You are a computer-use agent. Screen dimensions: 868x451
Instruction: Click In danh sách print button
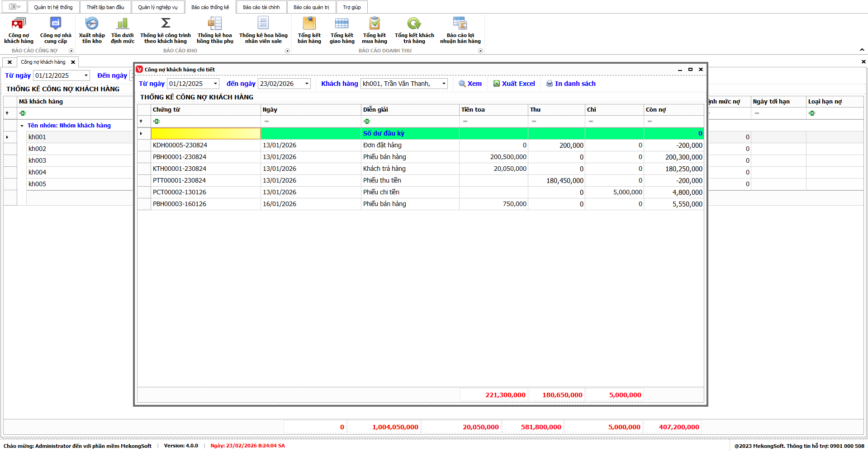571,84
